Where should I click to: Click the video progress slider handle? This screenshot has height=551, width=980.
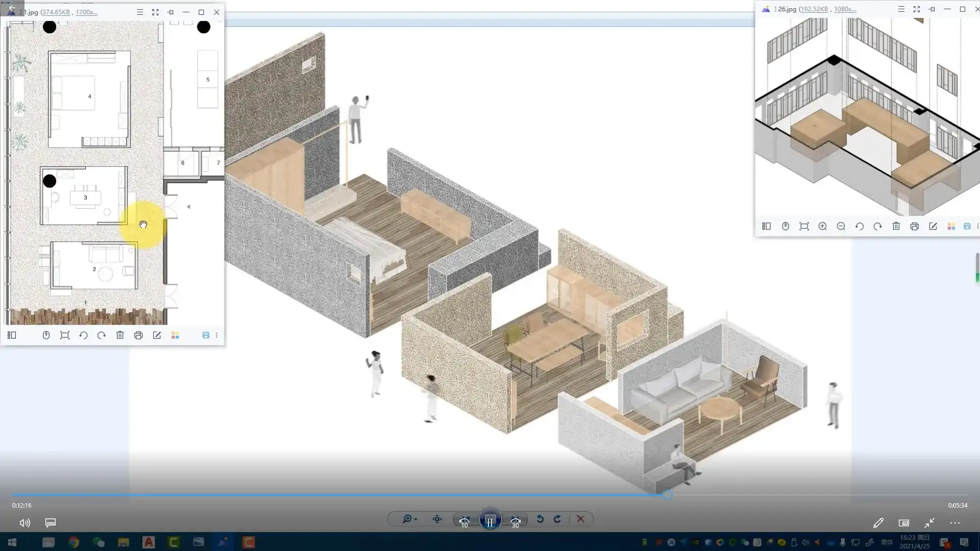click(x=667, y=494)
